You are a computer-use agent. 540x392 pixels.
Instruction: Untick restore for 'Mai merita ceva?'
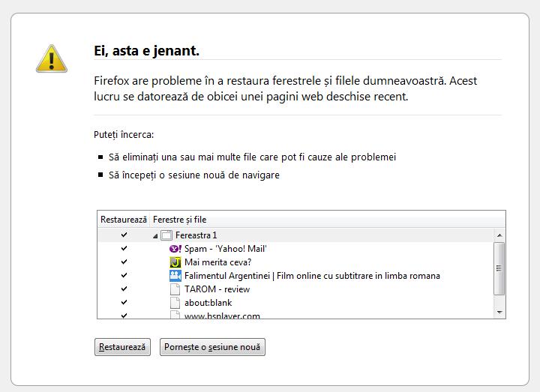124,262
